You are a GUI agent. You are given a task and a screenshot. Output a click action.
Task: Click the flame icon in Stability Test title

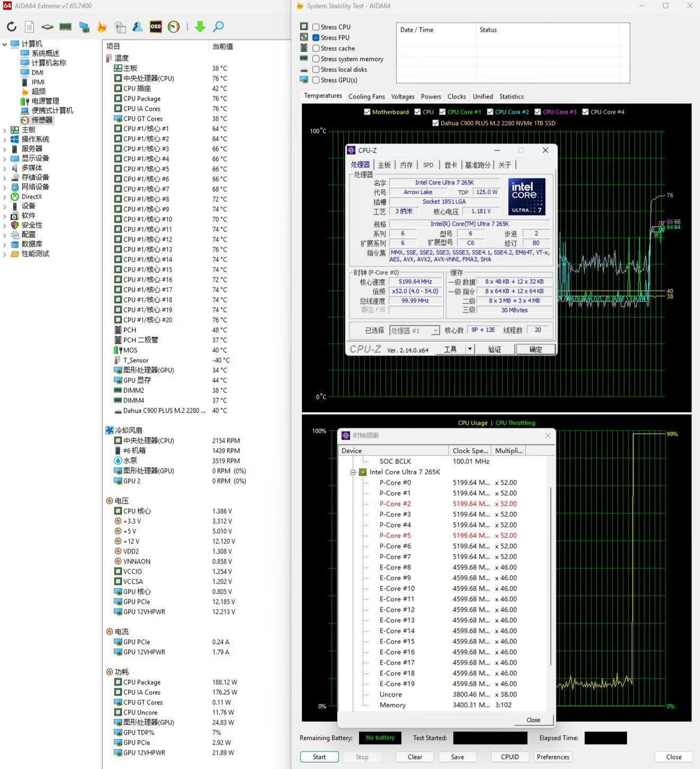pos(300,6)
